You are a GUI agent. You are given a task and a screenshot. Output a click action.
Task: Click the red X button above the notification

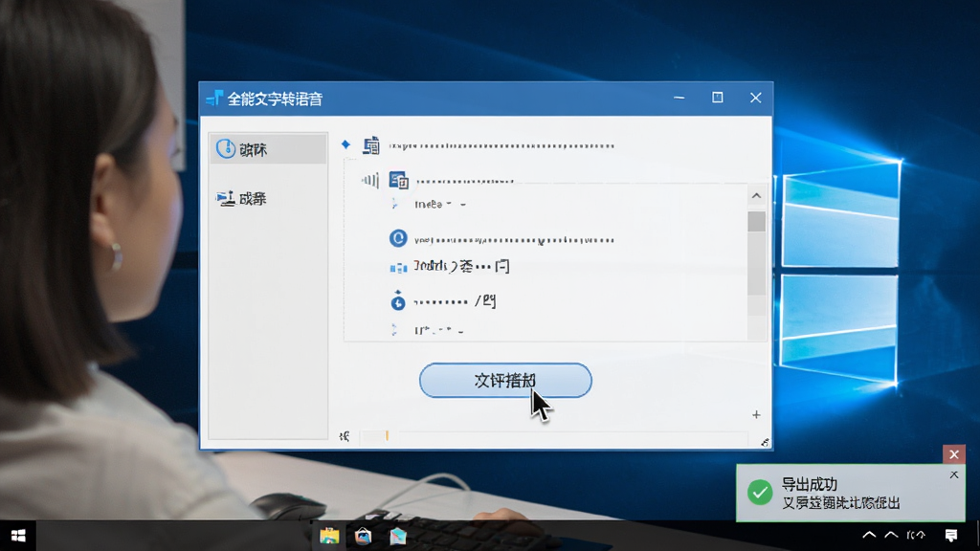pos(954,454)
